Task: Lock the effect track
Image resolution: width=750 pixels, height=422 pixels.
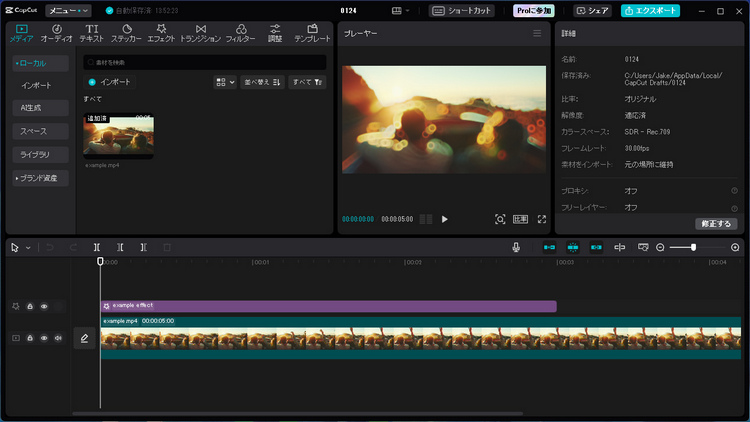Action: click(30, 306)
